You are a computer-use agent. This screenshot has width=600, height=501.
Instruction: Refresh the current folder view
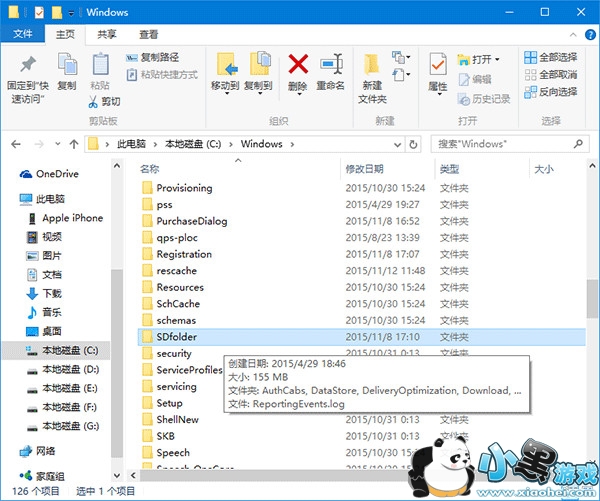click(413, 145)
